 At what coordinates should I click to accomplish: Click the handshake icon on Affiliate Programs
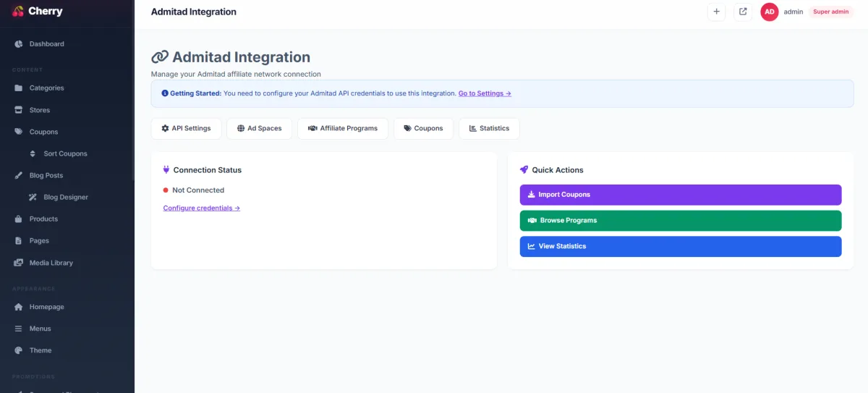(x=312, y=128)
